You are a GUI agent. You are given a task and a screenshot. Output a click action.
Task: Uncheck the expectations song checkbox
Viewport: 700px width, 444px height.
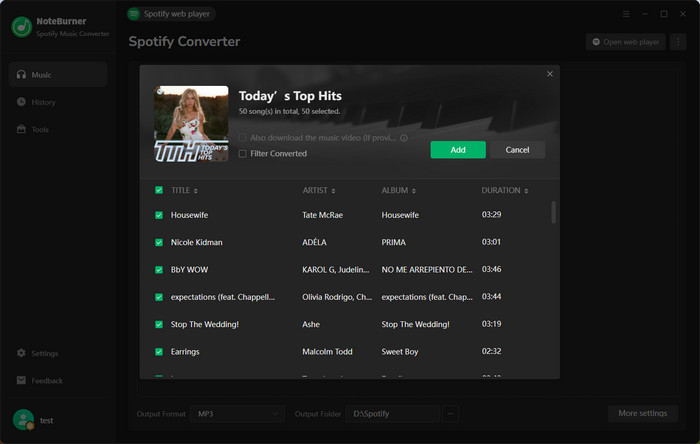[x=159, y=297]
